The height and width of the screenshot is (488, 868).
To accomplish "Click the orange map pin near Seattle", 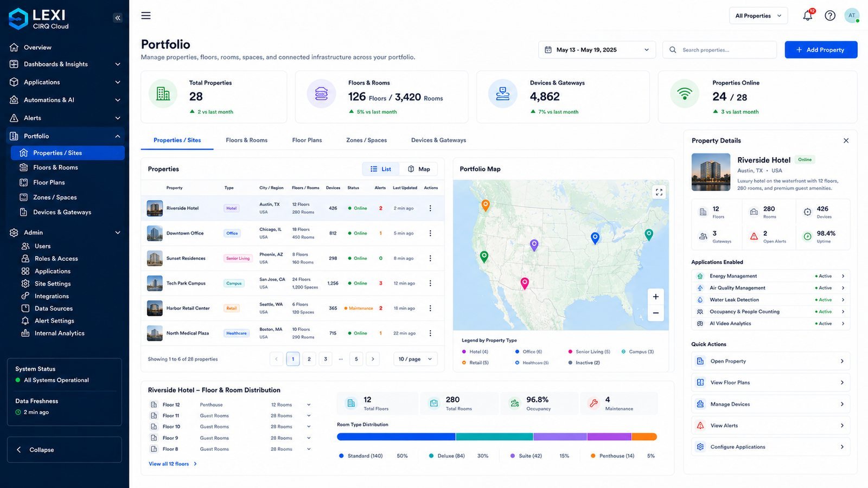I will pos(486,205).
